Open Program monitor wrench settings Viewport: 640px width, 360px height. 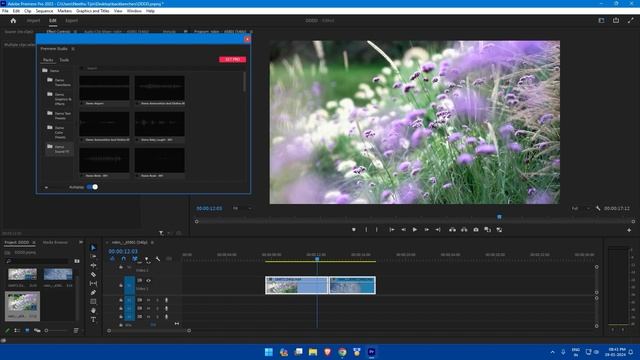click(598, 208)
